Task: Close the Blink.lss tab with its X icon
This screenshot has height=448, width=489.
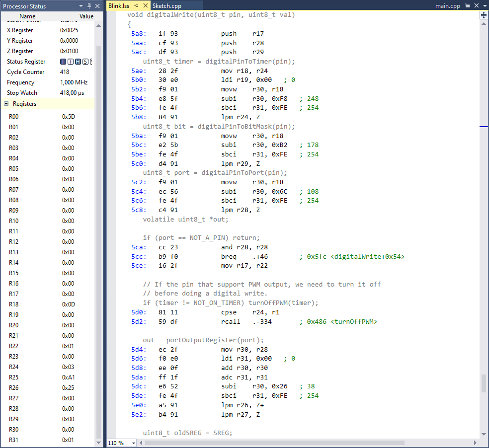Action: [x=145, y=5]
